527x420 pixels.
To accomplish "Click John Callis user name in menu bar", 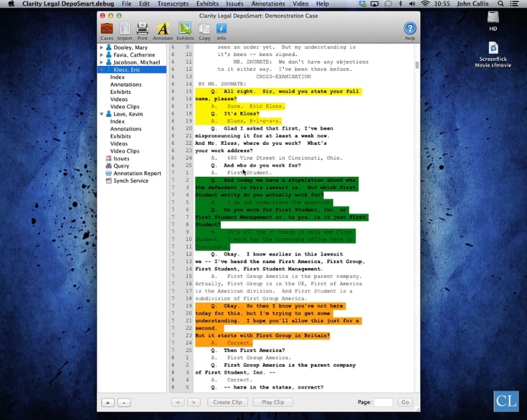I will coord(472,3).
